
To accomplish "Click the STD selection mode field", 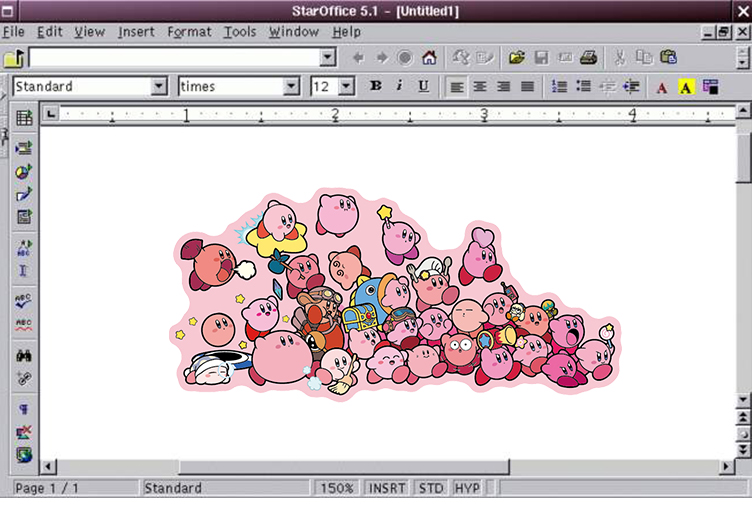I will coord(430,488).
